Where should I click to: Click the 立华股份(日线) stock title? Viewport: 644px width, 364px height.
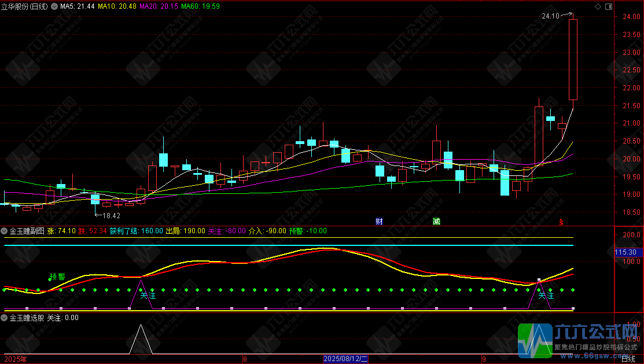tap(25, 6)
